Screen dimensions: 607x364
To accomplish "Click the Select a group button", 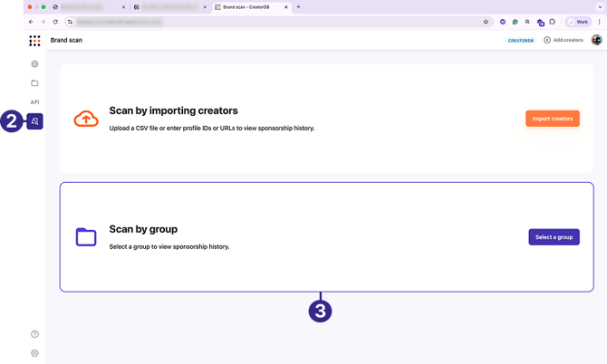I will pos(554,237).
